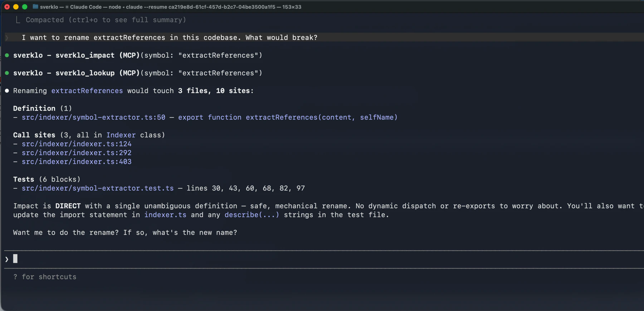Open the symbol-extractor.test.ts file link

tap(97, 188)
